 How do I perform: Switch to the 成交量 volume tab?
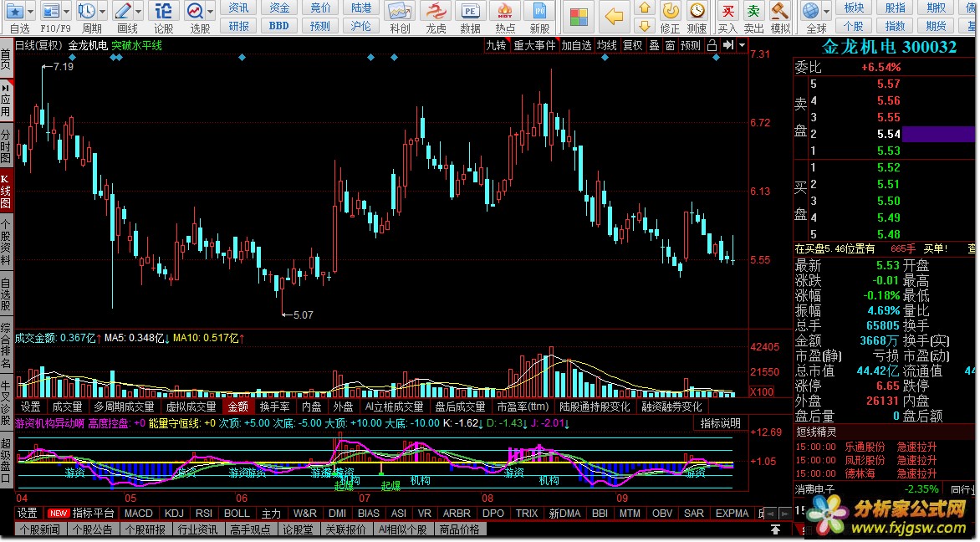(x=68, y=407)
